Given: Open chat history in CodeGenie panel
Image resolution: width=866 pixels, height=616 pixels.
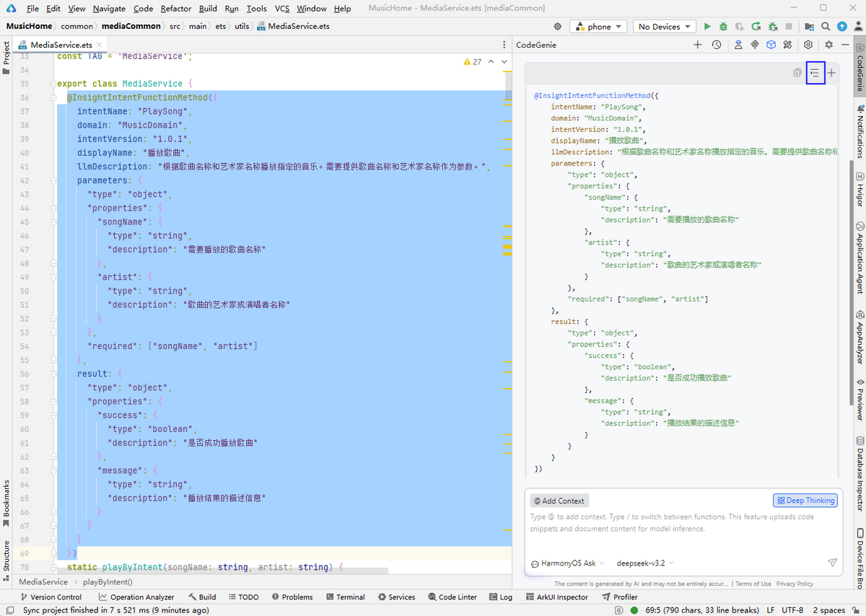Looking at the screenshot, I should pos(716,45).
